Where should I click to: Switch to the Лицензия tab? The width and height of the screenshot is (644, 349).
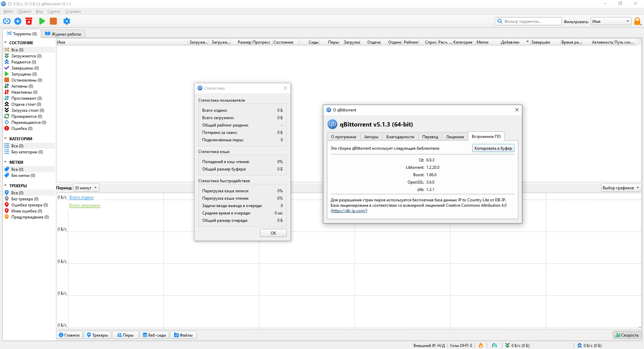[x=455, y=137]
